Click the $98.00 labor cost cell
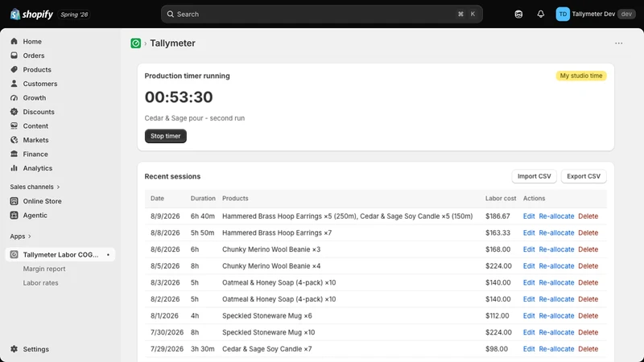Screen dimensions: 644x362 (x=497, y=349)
